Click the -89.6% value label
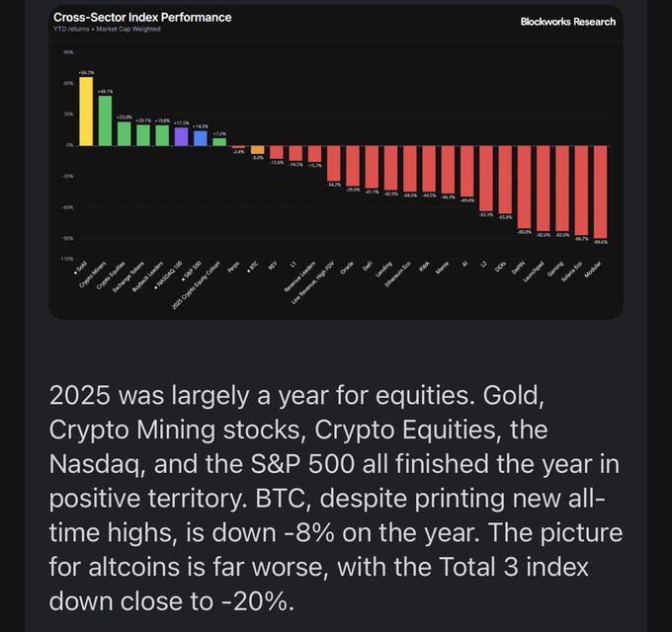Image resolution: width=672 pixels, height=632 pixels. 600,241
